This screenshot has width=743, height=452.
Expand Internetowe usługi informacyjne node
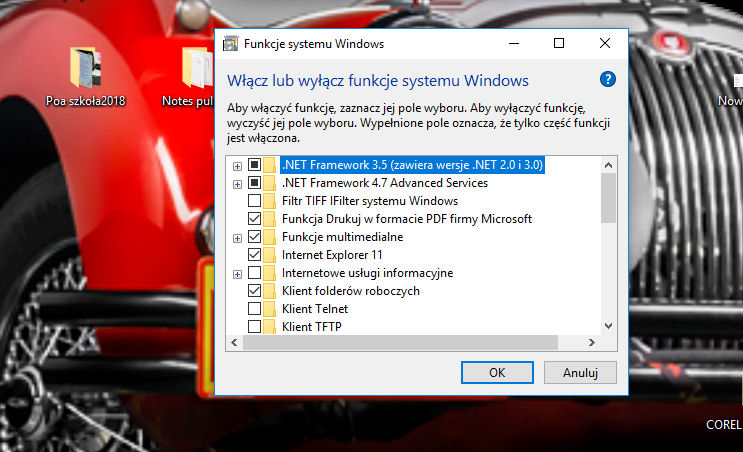coord(237,273)
